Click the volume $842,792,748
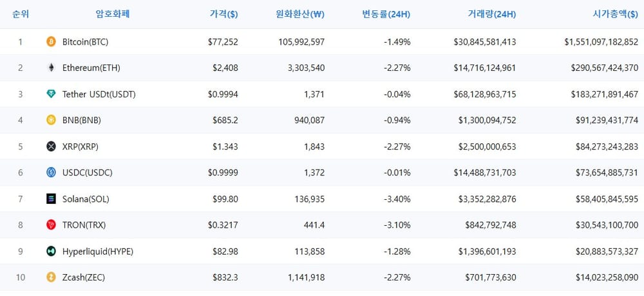The width and height of the screenshot is (644, 296). tap(491, 225)
